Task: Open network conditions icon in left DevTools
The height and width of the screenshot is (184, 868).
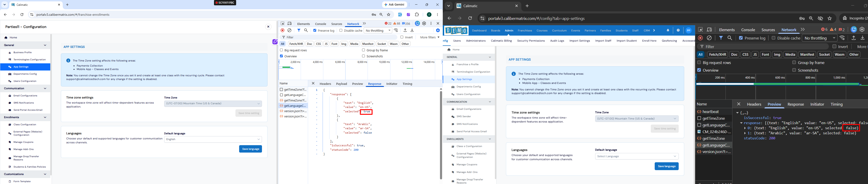Action: pos(396,30)
